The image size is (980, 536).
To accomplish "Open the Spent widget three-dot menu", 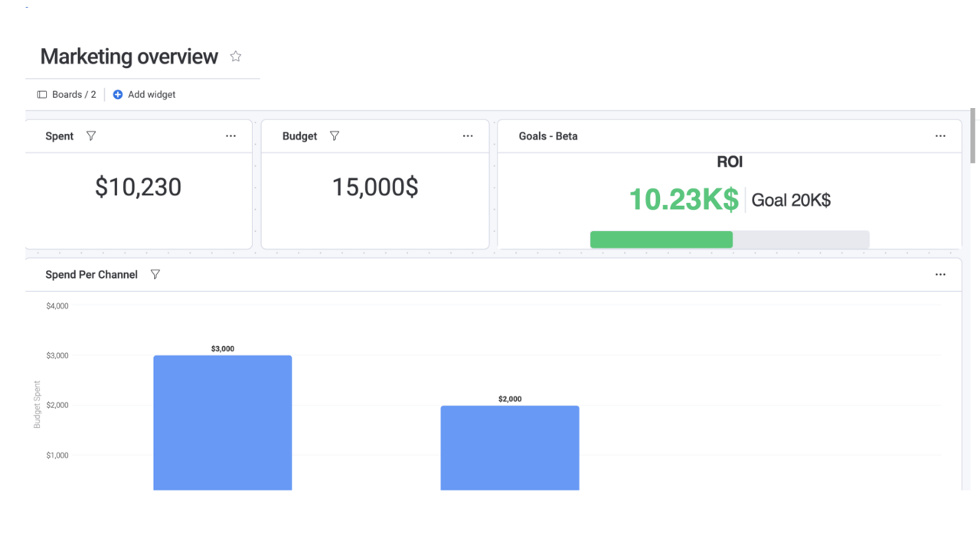I will (230, 136).
